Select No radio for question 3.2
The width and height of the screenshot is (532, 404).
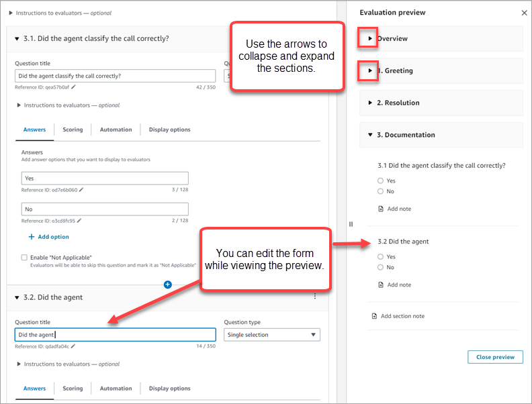(x=380, y=267)
